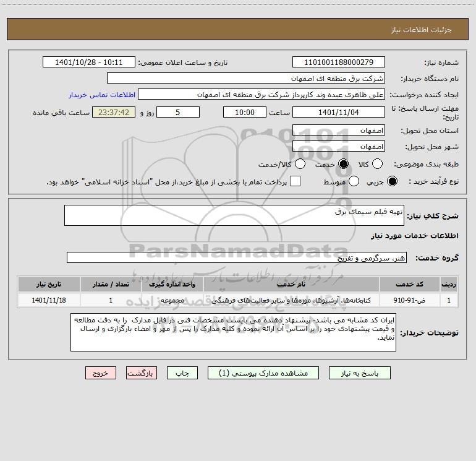
Task: Click مشاهده مدارک پیوستی (1) button
Action: click(x=263, y=373)
